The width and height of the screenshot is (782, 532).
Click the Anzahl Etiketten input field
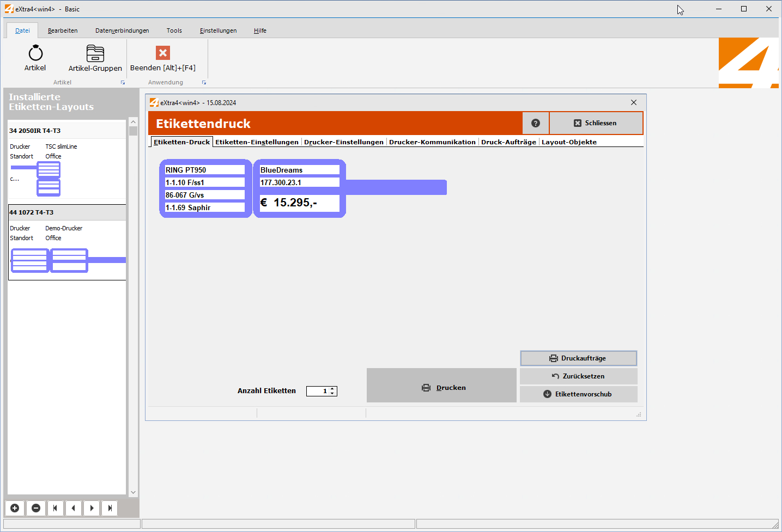coord(318,391)
